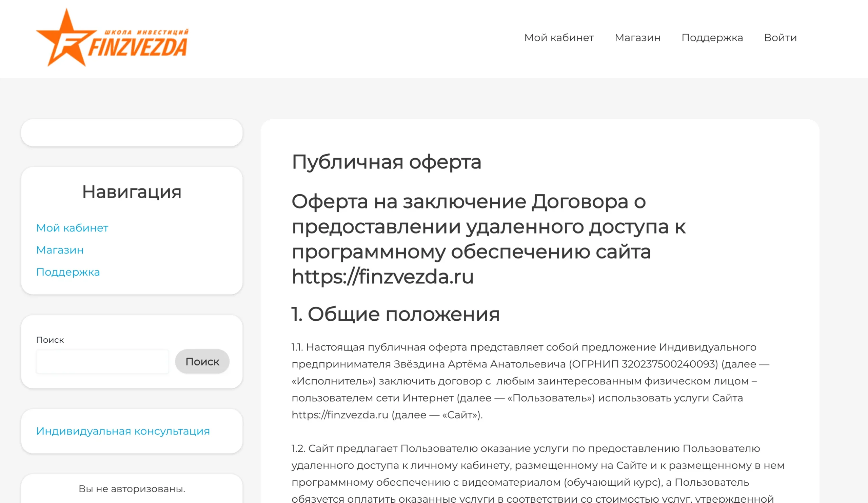Open "Магазин" in the top menu
Screen dimensions: 868x503
pos(637,38)
